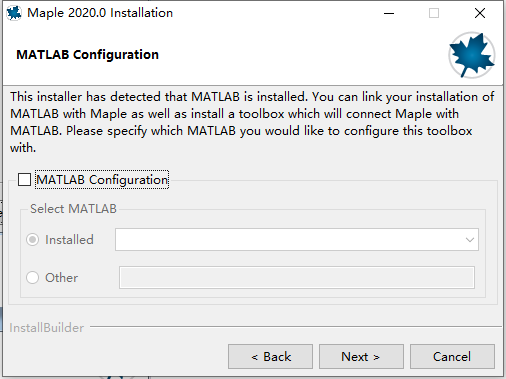Continue the installation with Next button

[361, 357]
